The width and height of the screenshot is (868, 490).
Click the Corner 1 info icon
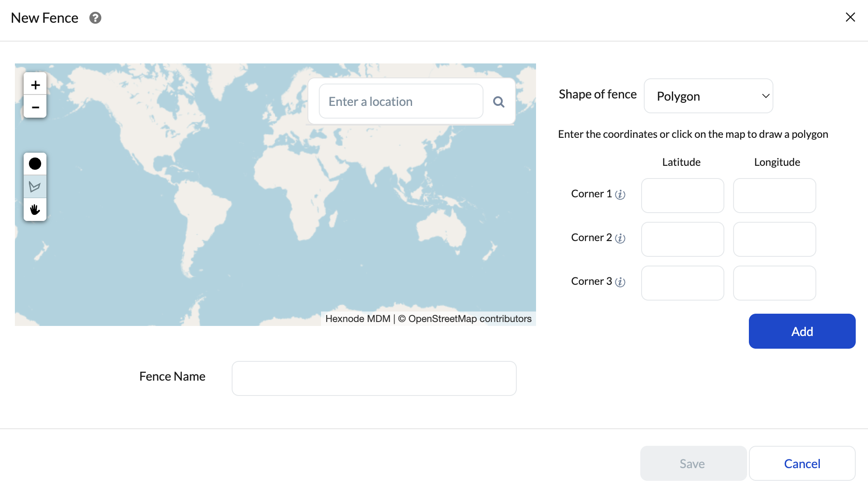point(620,194)
